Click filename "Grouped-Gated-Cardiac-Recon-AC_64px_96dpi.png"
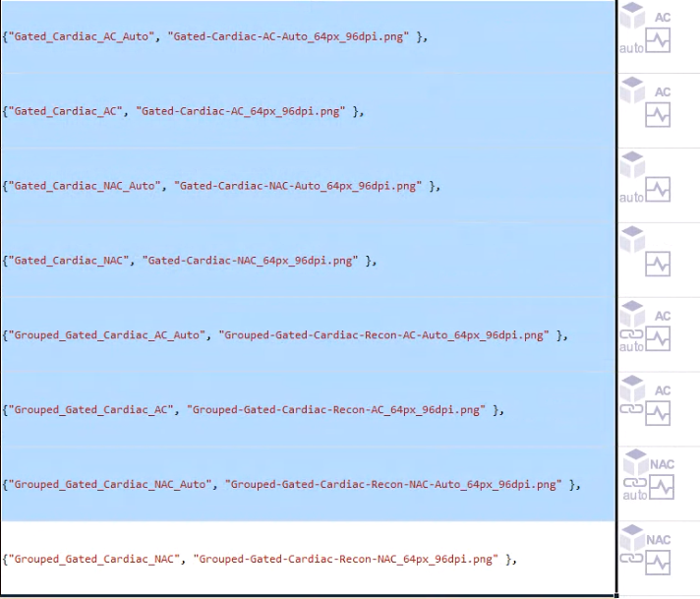This screenshot has height=599, width=700. (x=336, y=409)
